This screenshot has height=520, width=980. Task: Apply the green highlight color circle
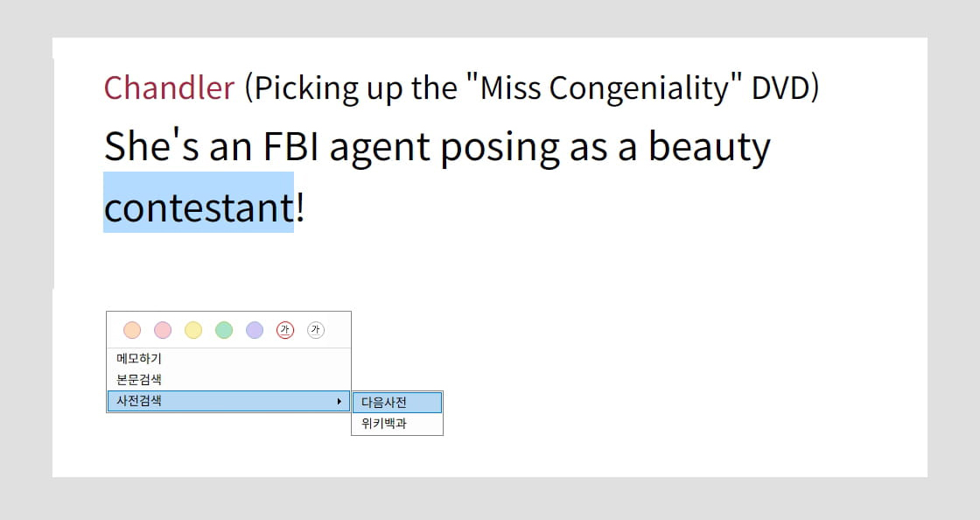click(224, 330)
